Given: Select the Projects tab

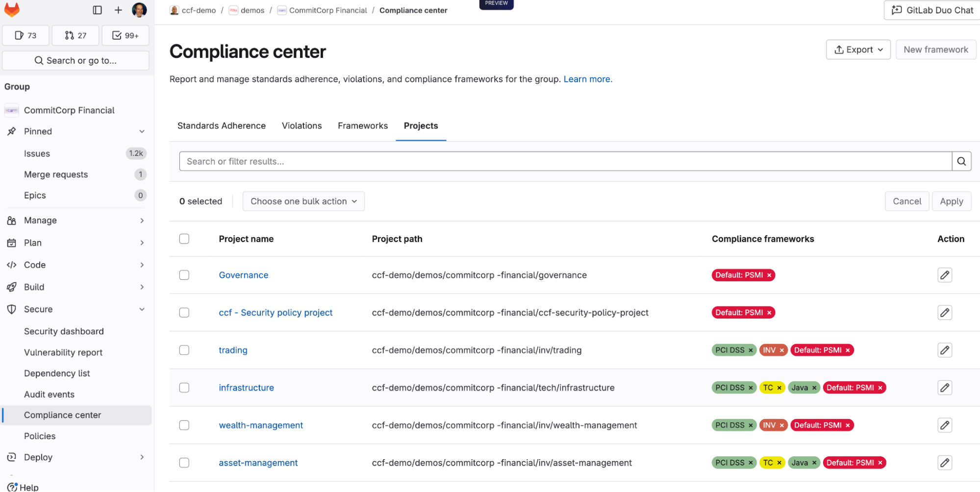Looking at the screenshot, I should point(421,126).
